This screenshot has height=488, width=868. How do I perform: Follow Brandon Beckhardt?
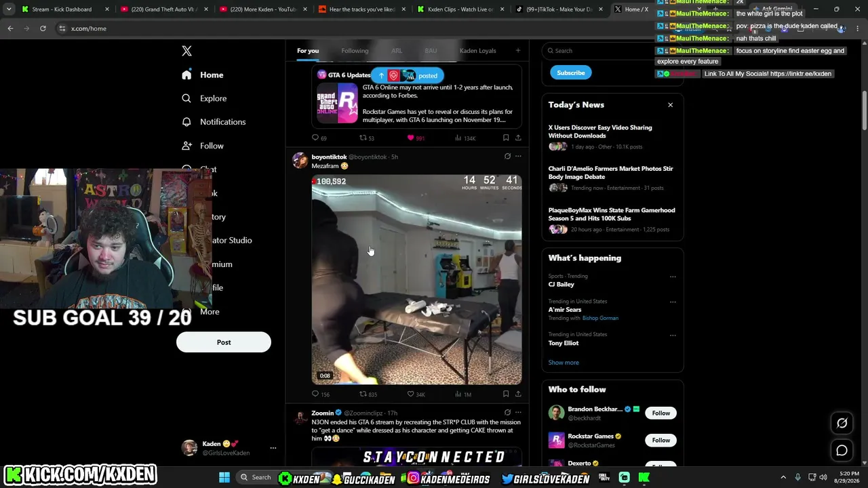(660, 413)
